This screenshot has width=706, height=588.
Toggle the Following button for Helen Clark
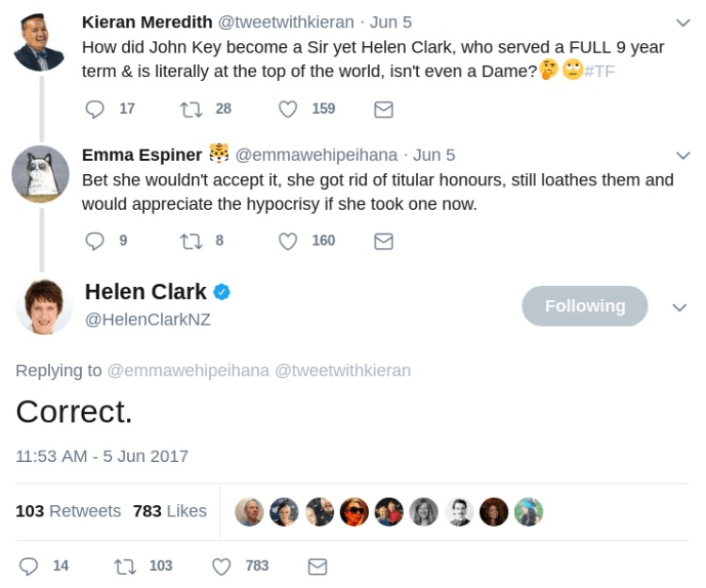tap(585, 306)
